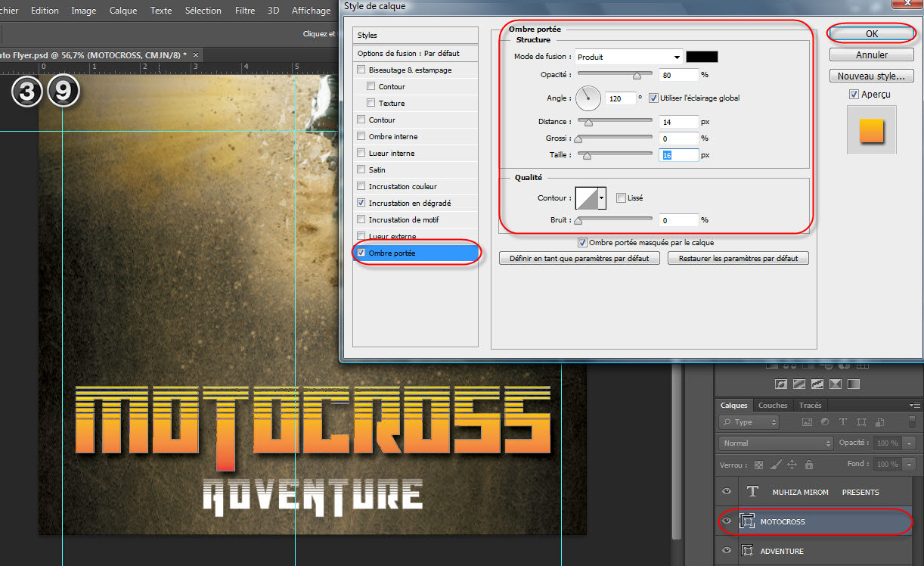Filter layers by smart objects icon
This screenshot has width=924, height=566.
coord(879,422)
